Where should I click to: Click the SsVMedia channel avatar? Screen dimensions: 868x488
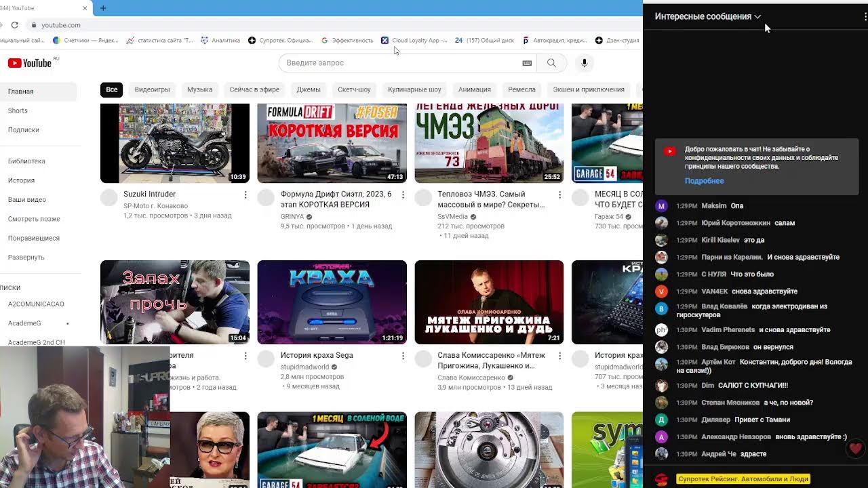(x=423, y=198)
